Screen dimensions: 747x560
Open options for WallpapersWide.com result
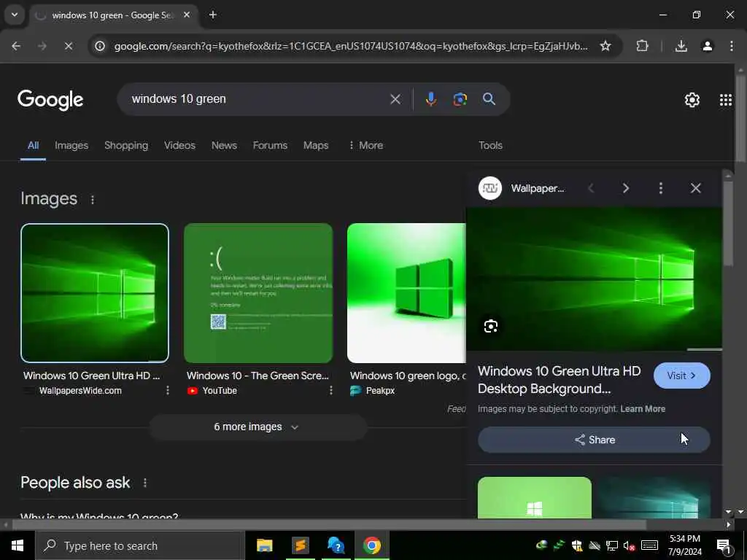[x=168, y=391]
